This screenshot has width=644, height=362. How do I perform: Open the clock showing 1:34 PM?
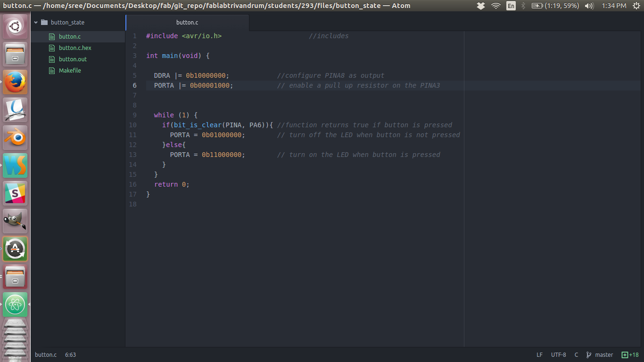[614, 6]
